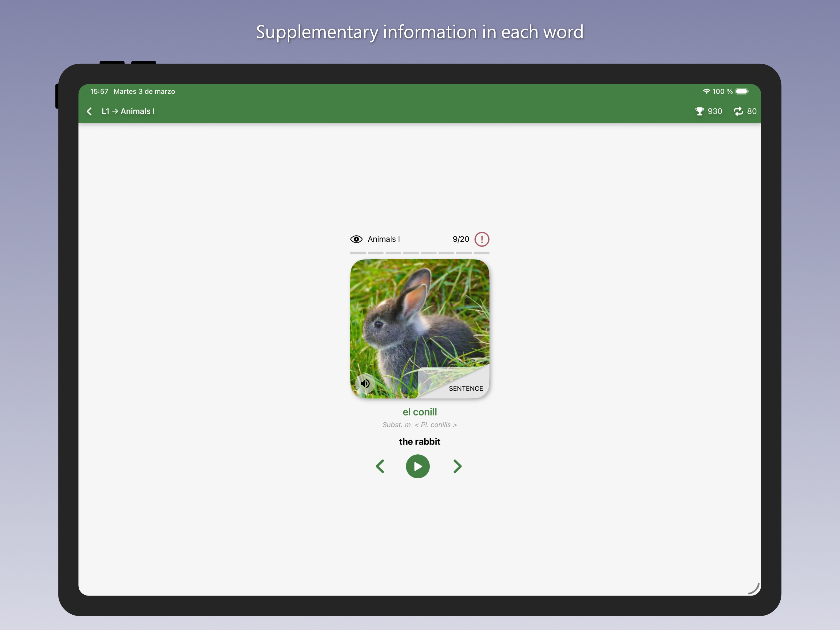This screenshot has width=840, height=630.
Task: Tap the clock showing 15:57
Action: 99,91
